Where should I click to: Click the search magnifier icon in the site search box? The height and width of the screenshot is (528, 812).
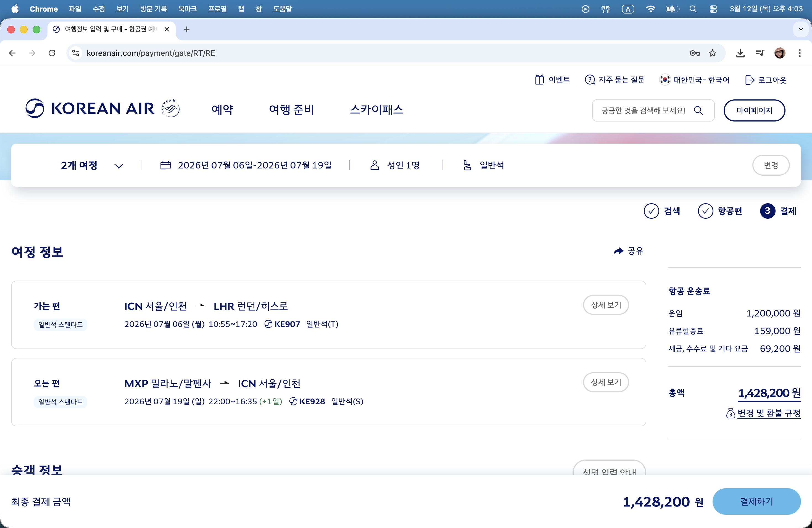(x=698, y=110)
